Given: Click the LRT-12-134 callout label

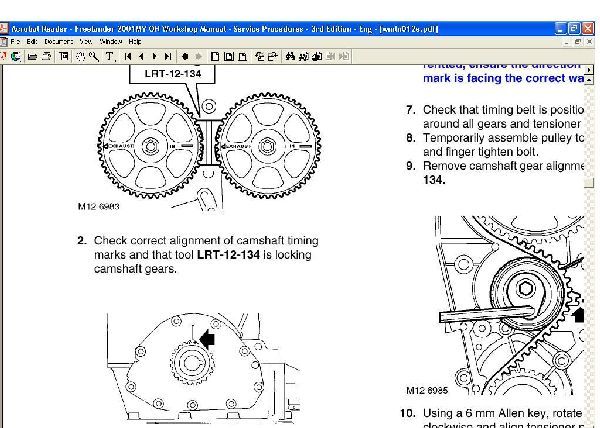Looking at the screenshot, I should 172,73.
